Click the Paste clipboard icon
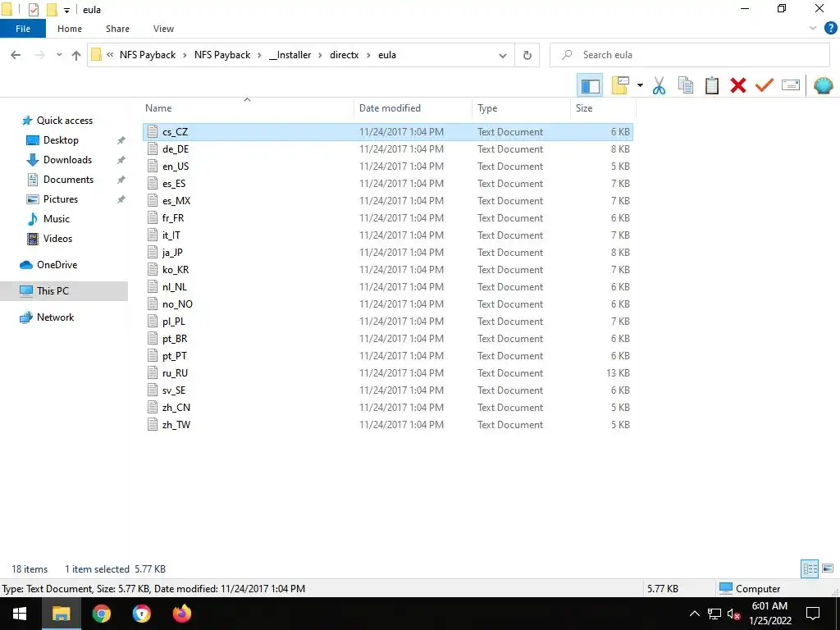The height and width of the screenshot is (630, 840). coord(712,85)
